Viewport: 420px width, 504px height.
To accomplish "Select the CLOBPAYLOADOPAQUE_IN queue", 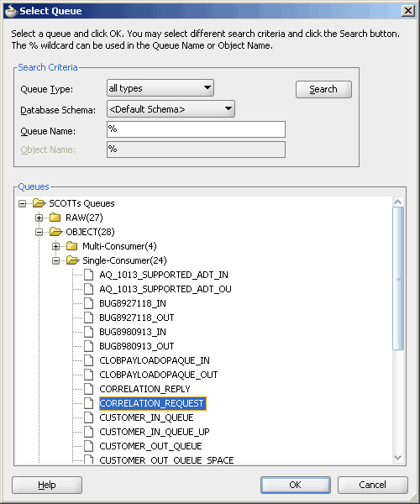I will (155, 360).
